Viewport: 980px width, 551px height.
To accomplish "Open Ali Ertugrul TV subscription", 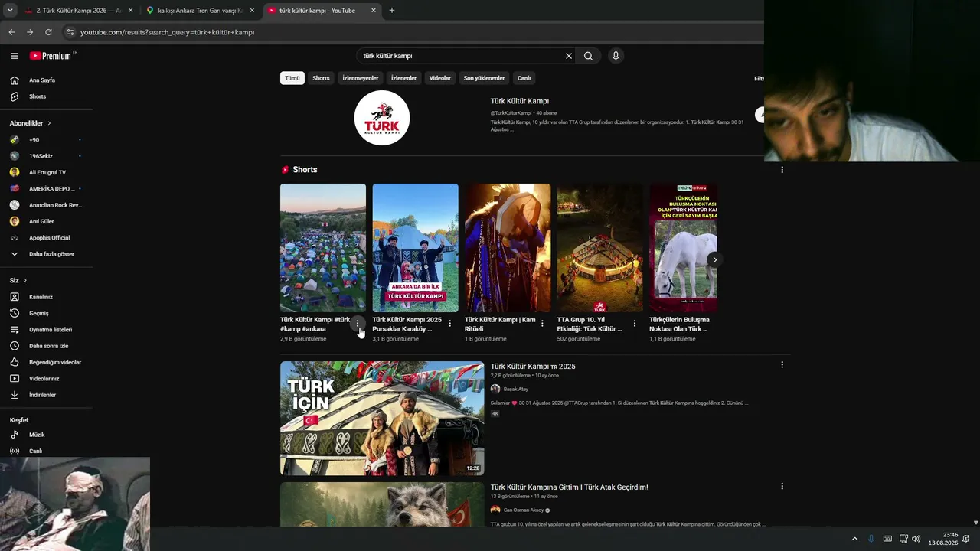I will point(46,172).
